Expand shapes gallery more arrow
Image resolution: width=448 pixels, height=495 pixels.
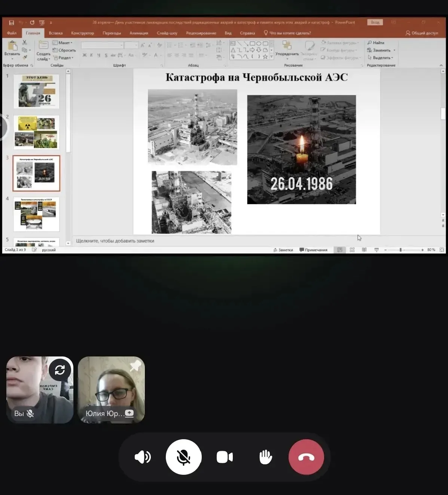[x=272, y=57]
